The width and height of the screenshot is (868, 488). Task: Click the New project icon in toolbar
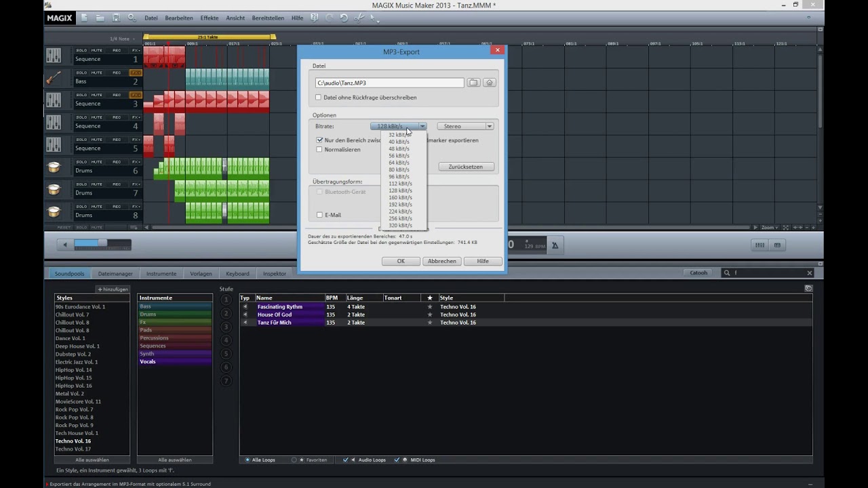point(84,18)
